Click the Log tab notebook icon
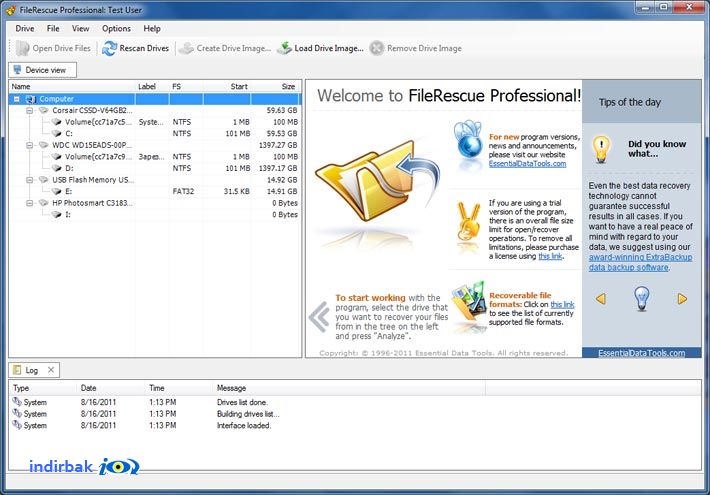This screenshot has width=710, height=495. [17, 370]
